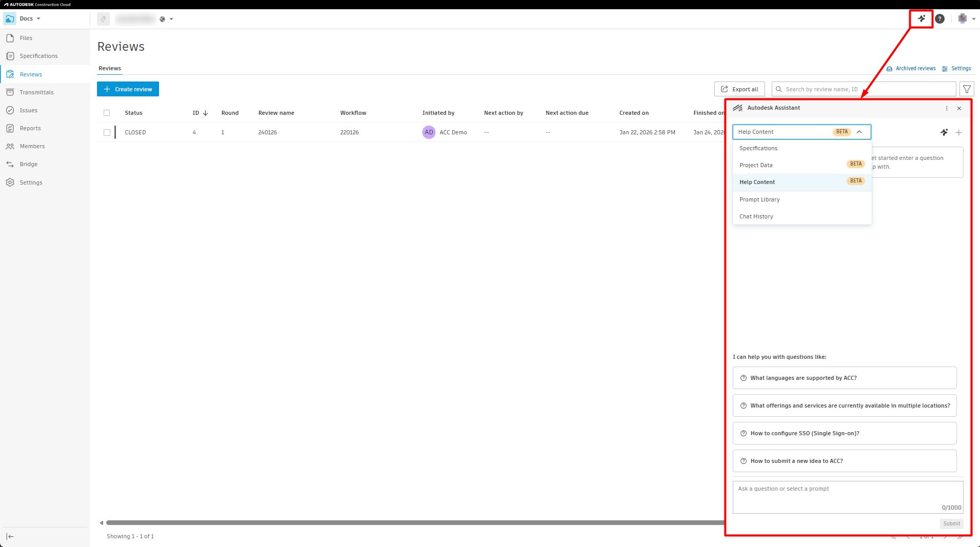
Task: Open Autodesk Assistant sparkle icon in top bar
Action: click(x=922, y=19)
